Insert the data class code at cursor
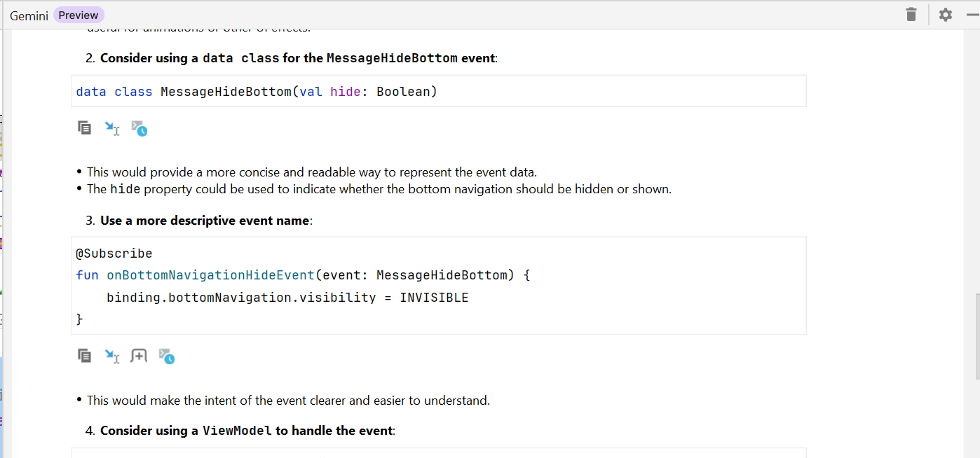This screenshot has width=980, height=458. click(x=112, y=128)
